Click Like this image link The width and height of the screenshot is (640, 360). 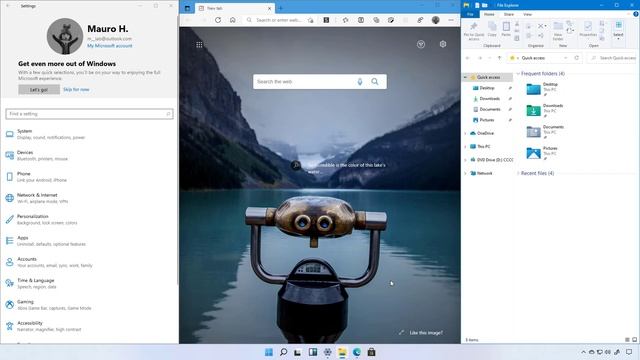pos(426,333)
